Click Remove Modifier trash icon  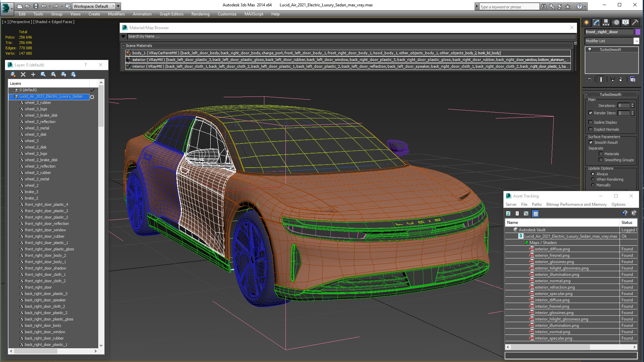pyautogui.click(x=621, y=79)
